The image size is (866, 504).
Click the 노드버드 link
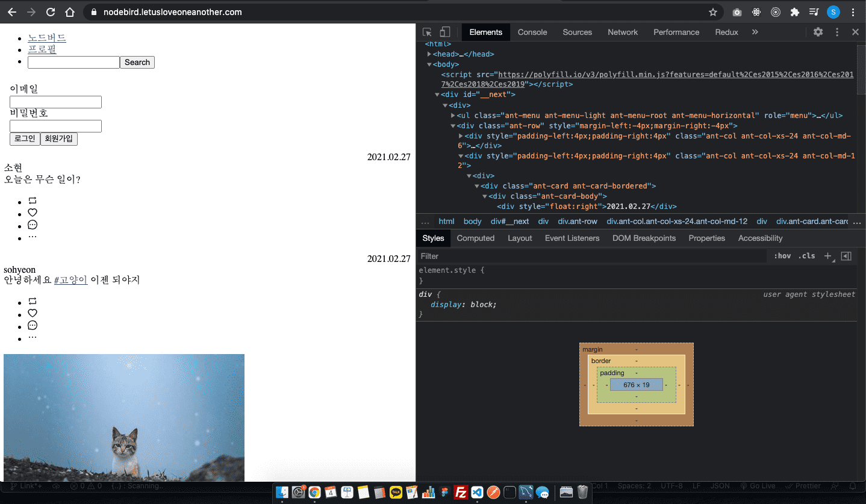coord(47,38)
